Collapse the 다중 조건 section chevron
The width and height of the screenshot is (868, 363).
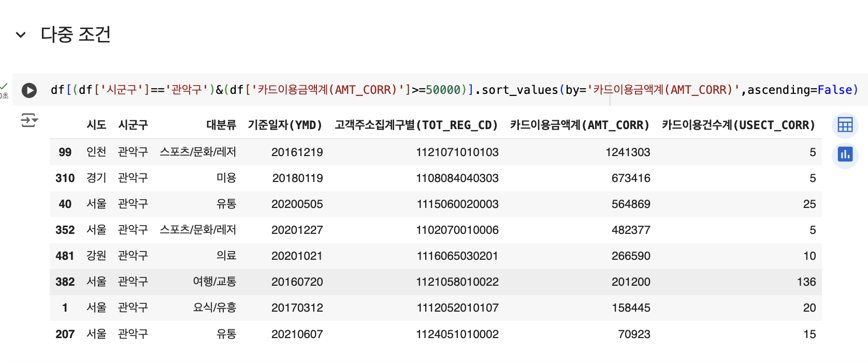tap(21, 35)
